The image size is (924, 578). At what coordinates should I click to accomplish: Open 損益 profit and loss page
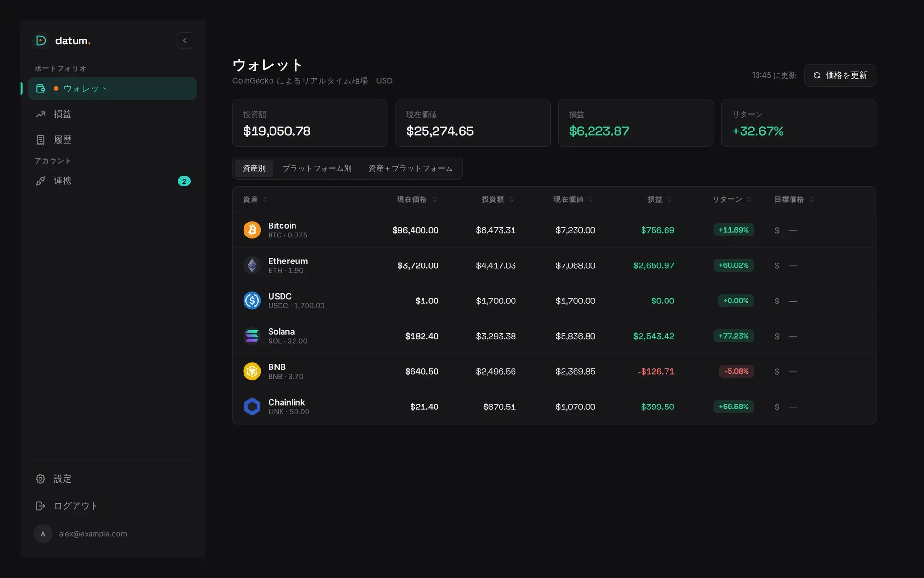(x=113, y=114)
